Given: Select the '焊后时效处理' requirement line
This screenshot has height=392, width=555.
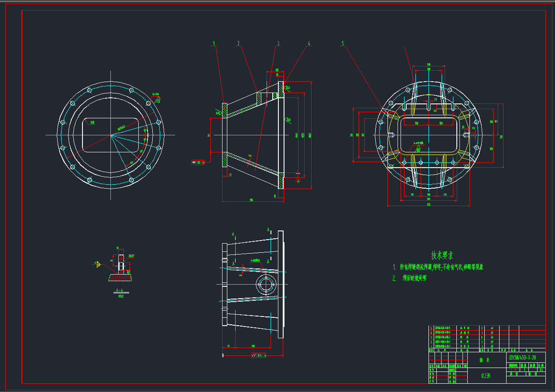Looking at the screenshot, I should pos(414,278).
